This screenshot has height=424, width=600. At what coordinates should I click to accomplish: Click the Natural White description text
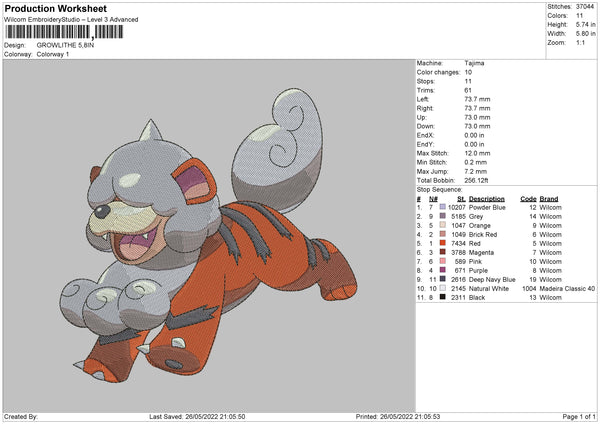[x=489, y=289]
